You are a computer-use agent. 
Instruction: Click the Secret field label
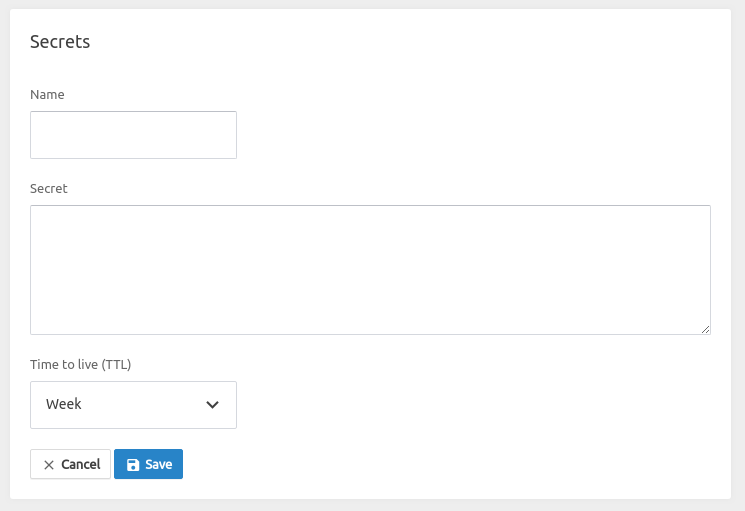point(48,189)
